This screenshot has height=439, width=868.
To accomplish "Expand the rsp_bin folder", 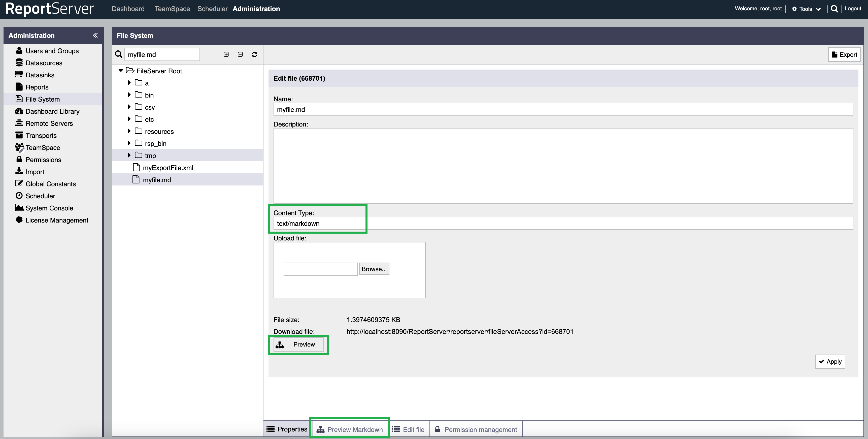I will click(129, 143).
